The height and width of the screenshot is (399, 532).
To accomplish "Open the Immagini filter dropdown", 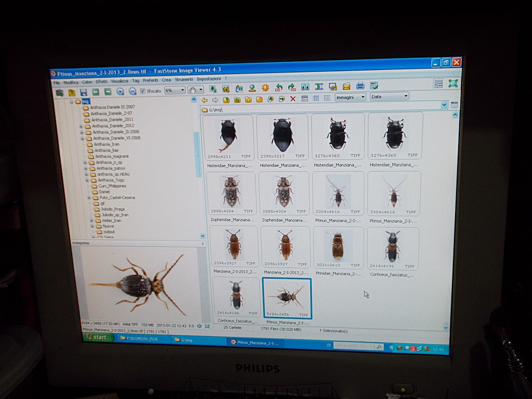I will click(350, 97).
